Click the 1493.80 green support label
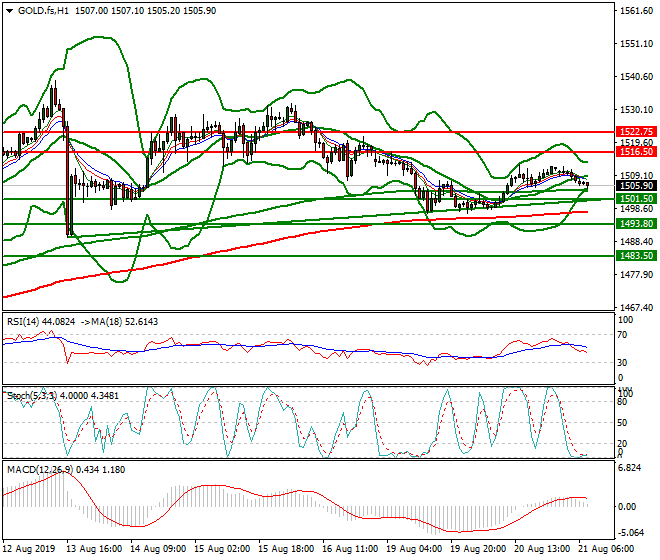 [636, 224]
